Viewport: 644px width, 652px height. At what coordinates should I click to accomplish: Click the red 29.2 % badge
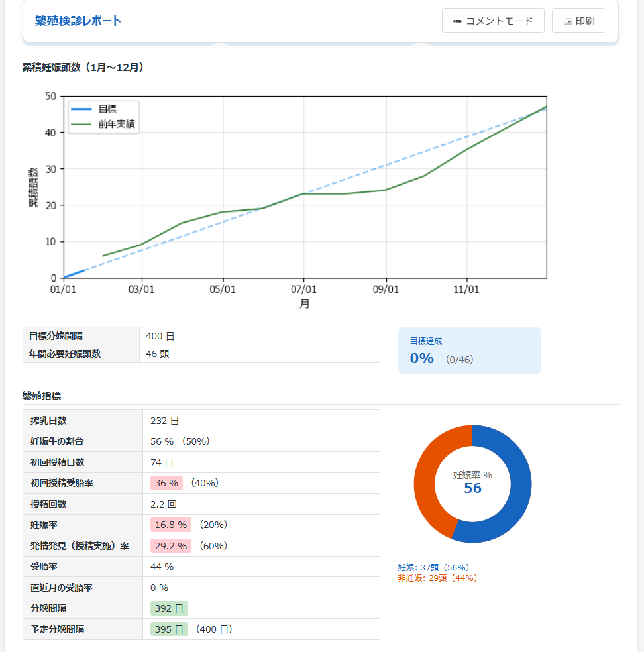pos(171,546)
